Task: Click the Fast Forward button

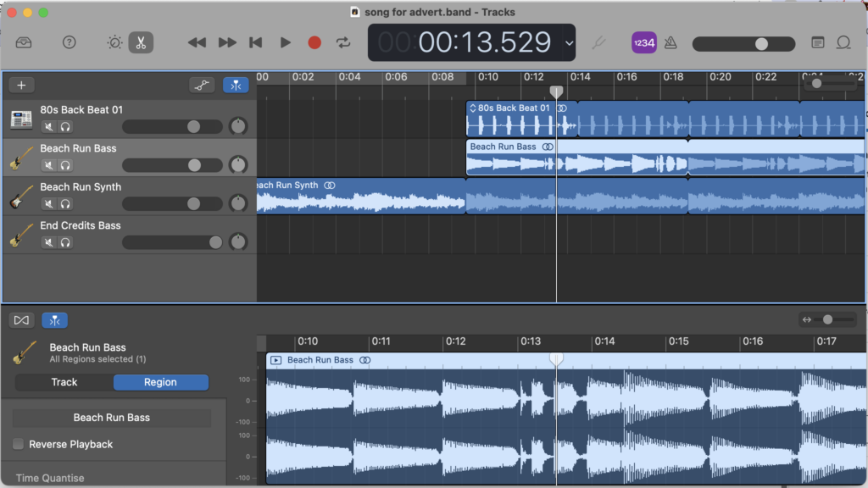Action: (227, 42)
